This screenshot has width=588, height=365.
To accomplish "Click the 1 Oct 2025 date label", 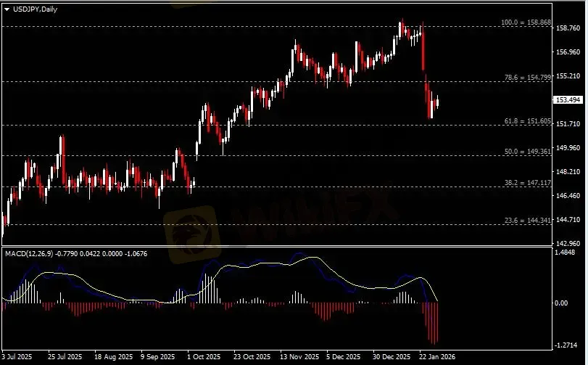I will click(x=204, y=356).
